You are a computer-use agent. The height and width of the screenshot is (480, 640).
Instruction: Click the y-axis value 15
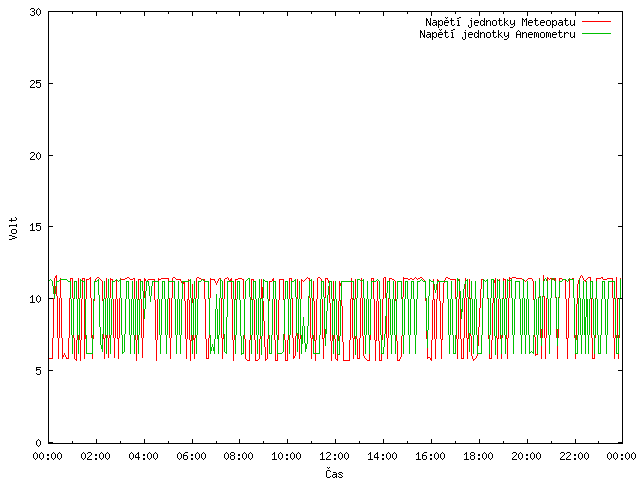click(36, 227)
